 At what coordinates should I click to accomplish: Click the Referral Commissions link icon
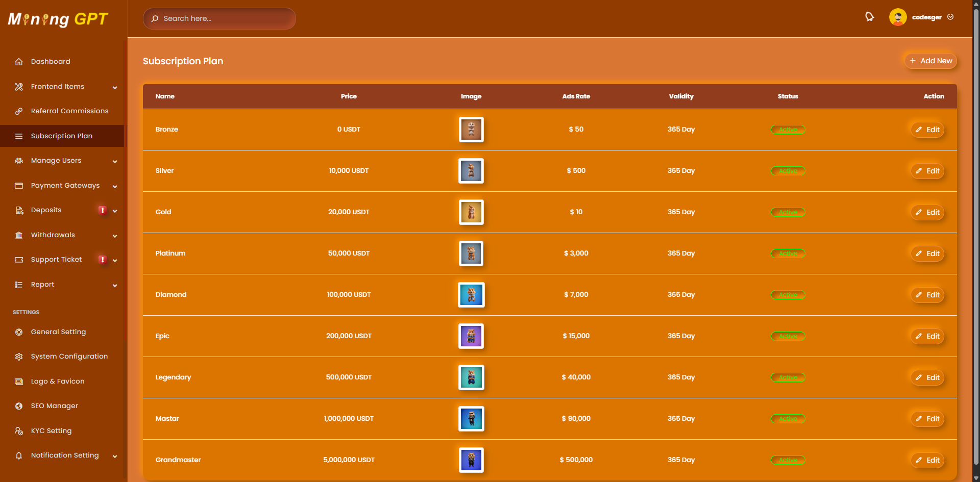click(x=19, y=111)
